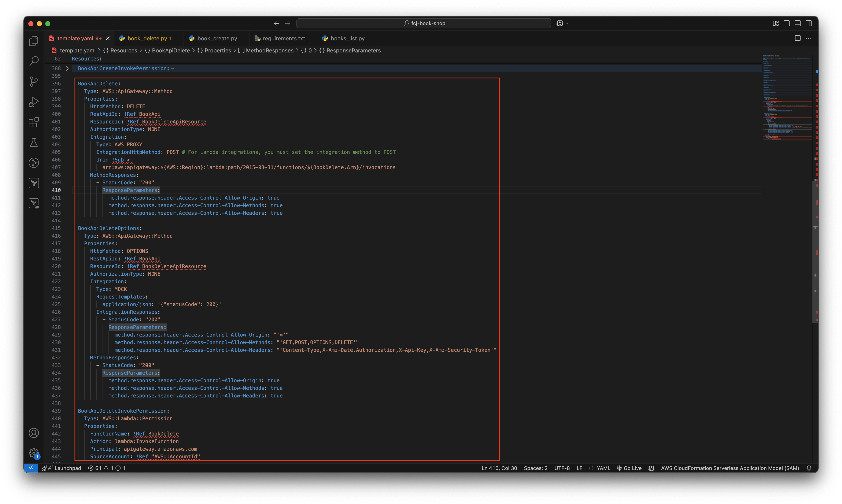Screen dimensions: 842x504
Task: Click Principal apigateway.amazonaws.com line
Action: pyautogui.click(x=143, y=449)
